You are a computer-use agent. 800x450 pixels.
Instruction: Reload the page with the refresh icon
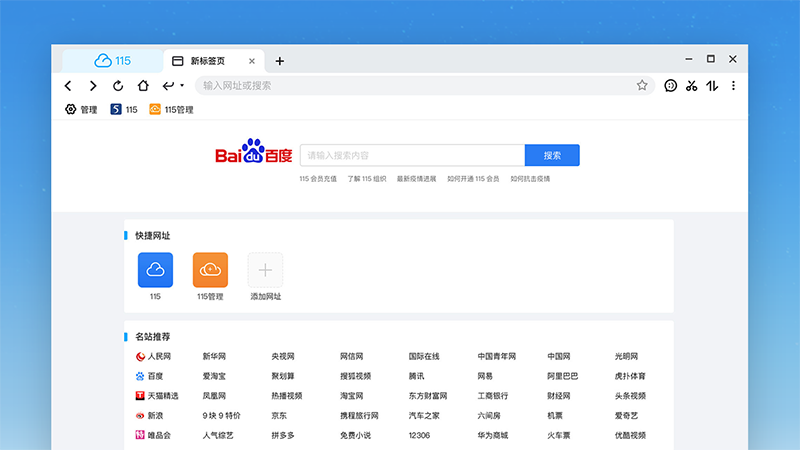point(118,86)
